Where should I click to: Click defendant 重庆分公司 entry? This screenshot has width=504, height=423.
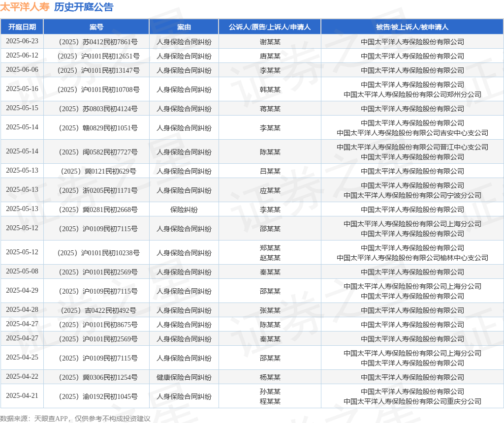coord(412,401)
